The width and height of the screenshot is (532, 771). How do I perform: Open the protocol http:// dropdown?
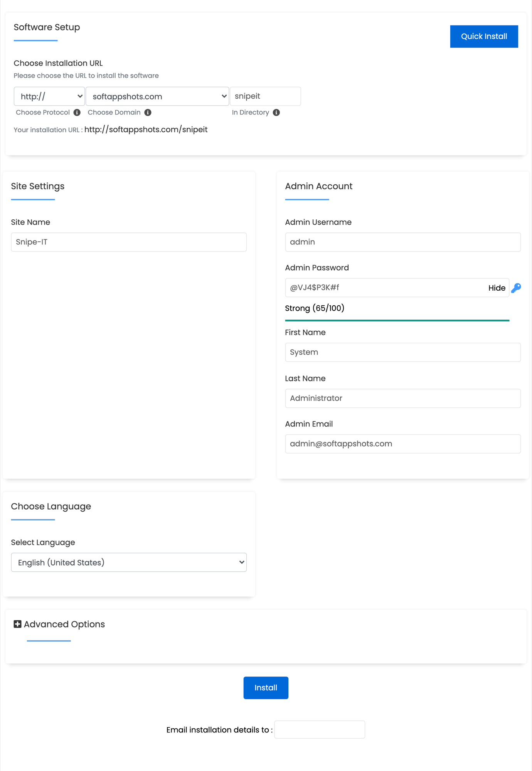click(x=49, y=96)
